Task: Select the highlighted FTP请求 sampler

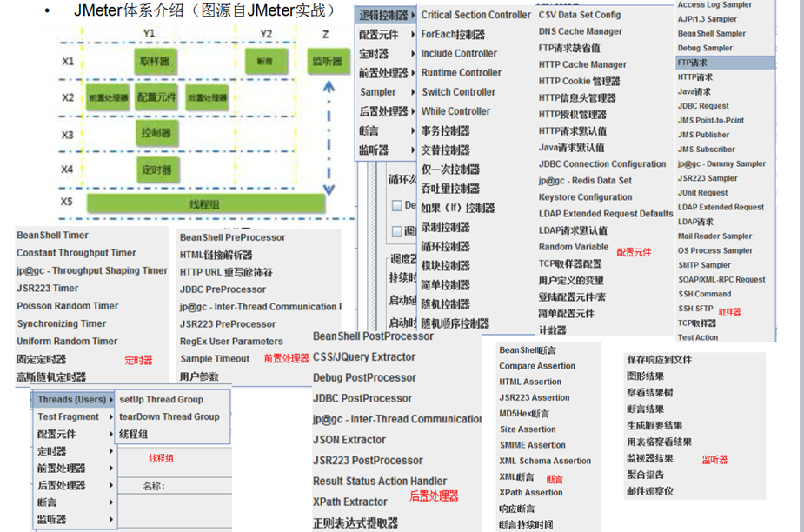Action: coord(726,63)
